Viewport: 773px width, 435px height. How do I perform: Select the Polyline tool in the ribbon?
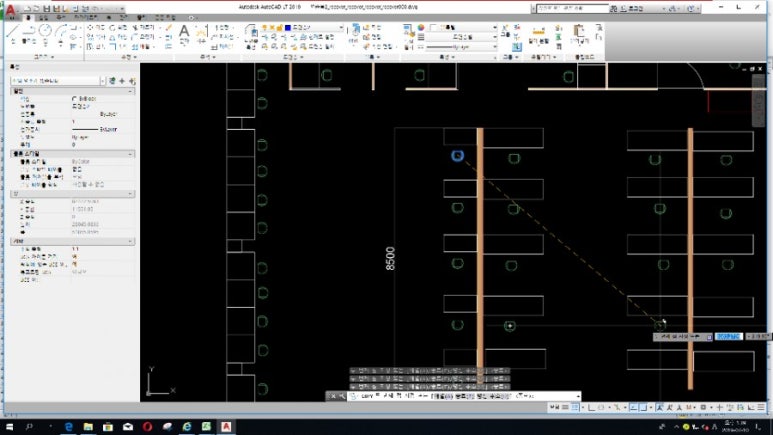pos(29,31)
